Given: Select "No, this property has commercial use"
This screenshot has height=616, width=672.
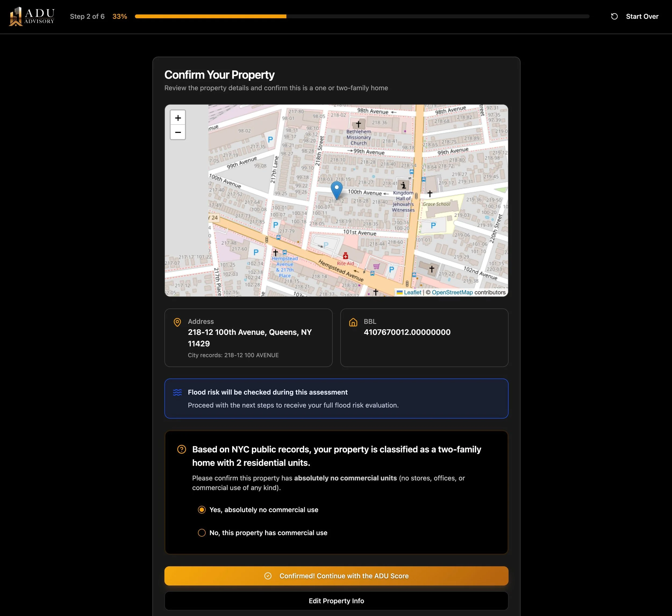Looking at the screenshot, I should click(x=202, y=533).
